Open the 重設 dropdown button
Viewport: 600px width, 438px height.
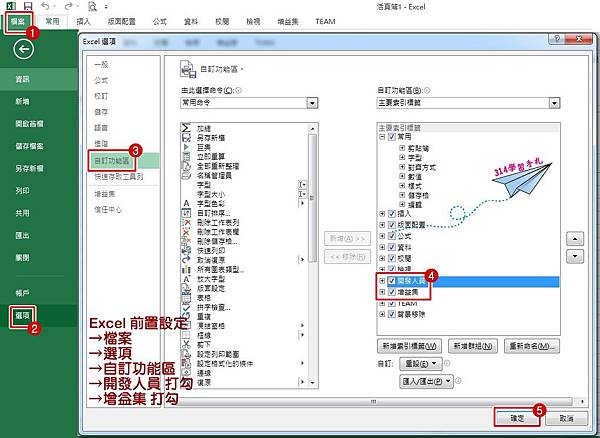click(421, 364)
